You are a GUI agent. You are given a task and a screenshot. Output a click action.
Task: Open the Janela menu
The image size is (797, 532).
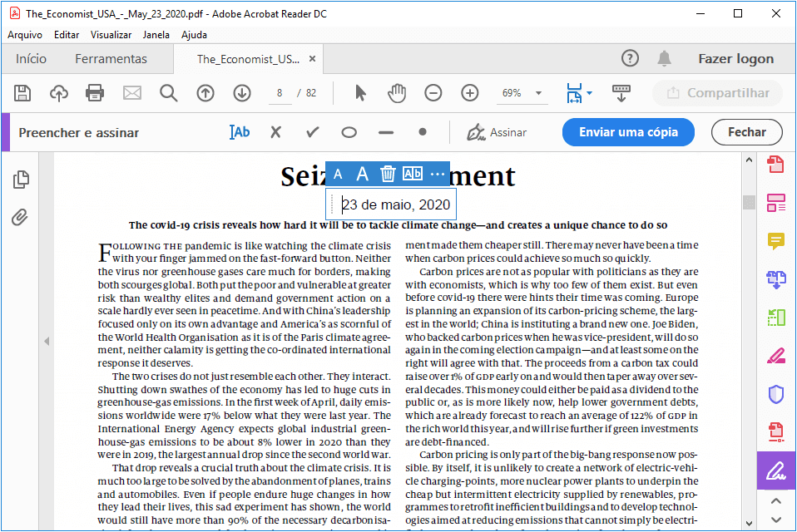pos(156,35)
